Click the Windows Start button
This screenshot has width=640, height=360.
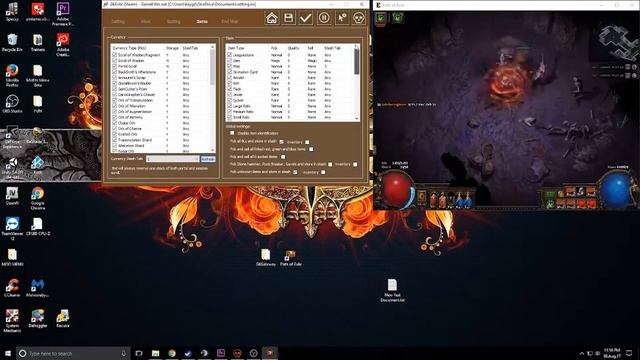[x=8, y=353]
